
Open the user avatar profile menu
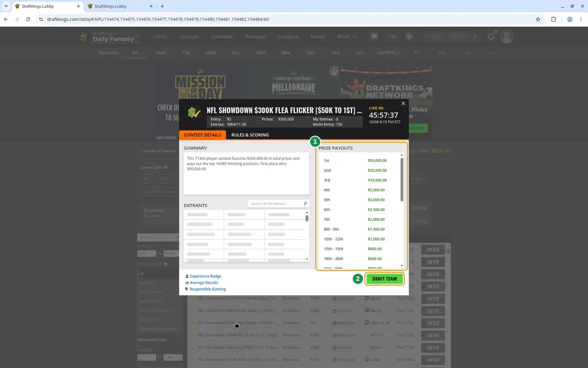(x=506, y=37)
